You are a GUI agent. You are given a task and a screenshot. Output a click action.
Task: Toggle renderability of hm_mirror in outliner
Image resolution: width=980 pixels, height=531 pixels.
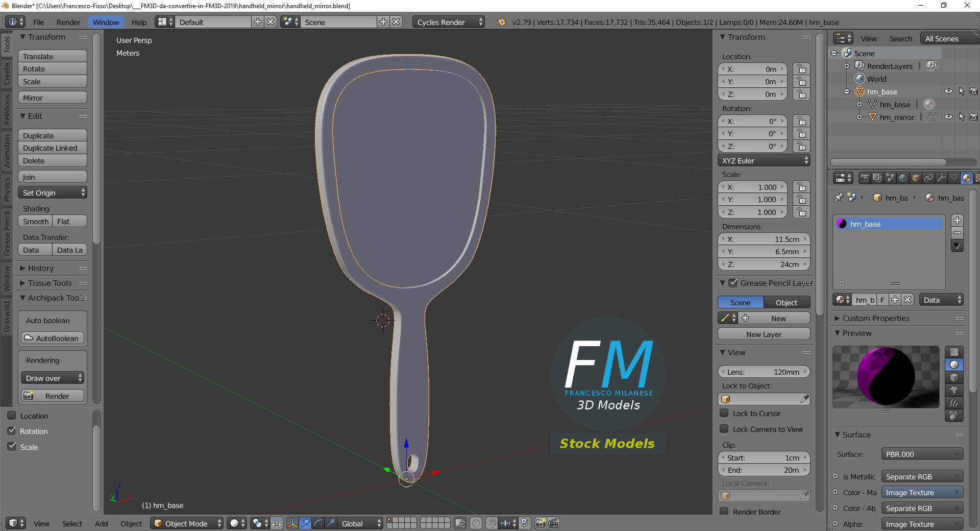click(x=974, y=117)
